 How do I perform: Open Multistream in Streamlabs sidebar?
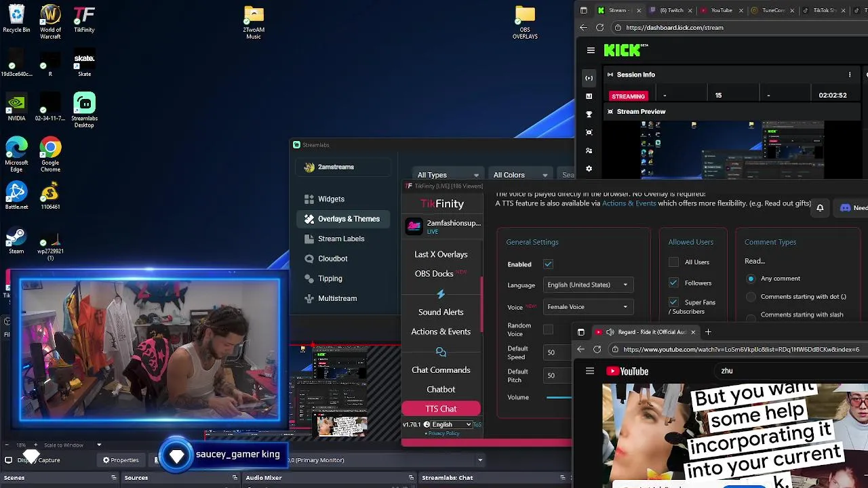[x=337, y=298]
